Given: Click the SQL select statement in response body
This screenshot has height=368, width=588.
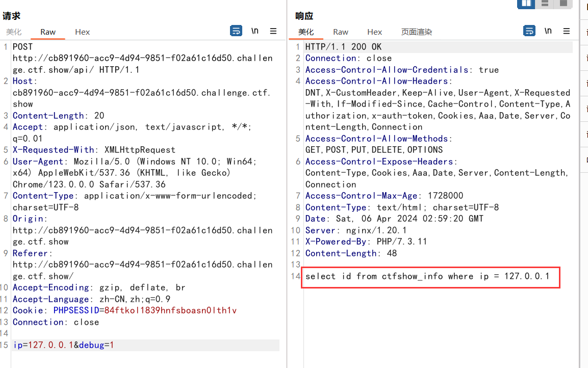Looking at the screenshot, I should pos(427,276).
